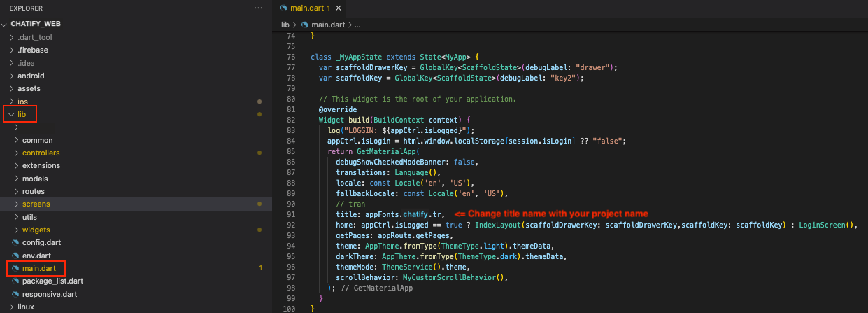Place cursor on line 91 title code
Image resolution: width=868 pixels, height=313 pixels.
[390, 214]
